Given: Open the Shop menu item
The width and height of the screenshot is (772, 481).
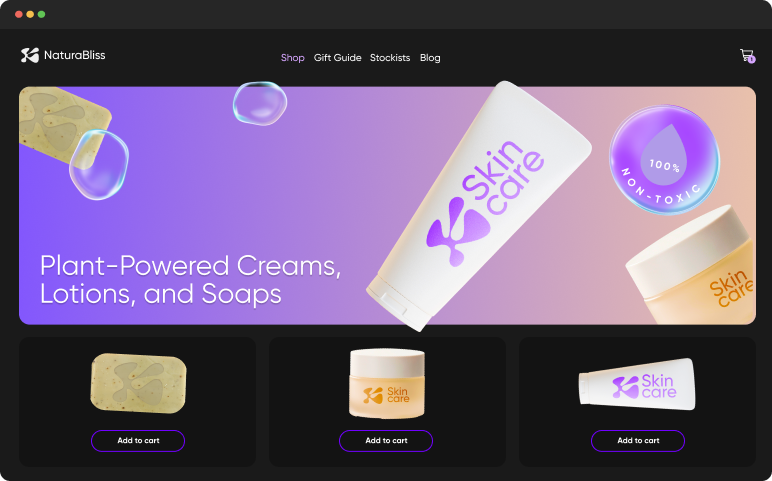Looking at the screenshot, I should (x=292, y=58).
